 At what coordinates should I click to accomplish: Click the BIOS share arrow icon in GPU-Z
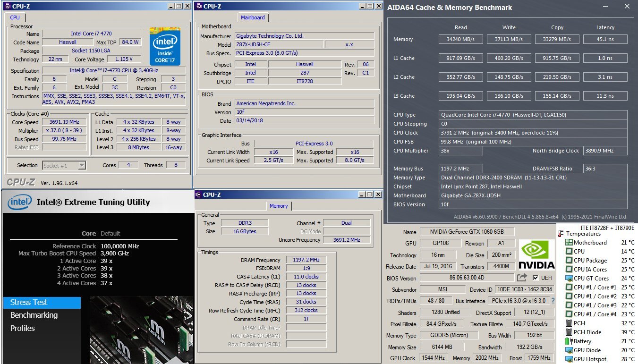click(522, 278)
